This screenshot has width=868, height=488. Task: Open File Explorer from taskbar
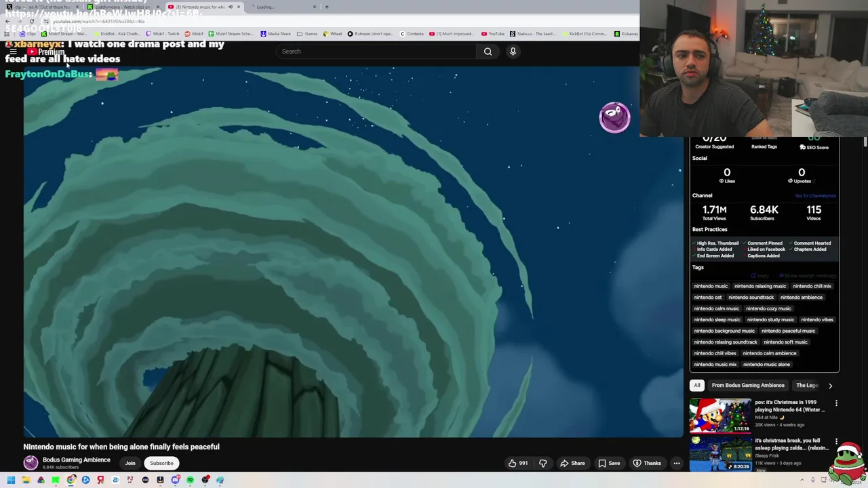[x=26, y=480]
